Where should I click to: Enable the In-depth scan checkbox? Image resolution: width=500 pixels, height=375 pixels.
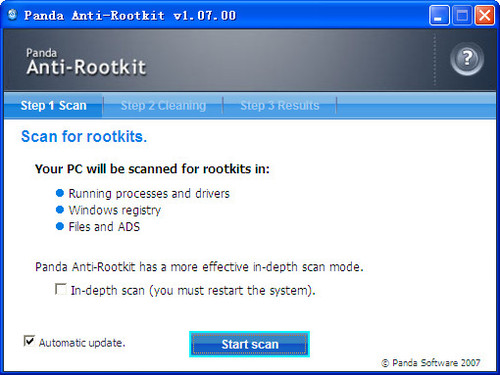[x=61, y=289]
